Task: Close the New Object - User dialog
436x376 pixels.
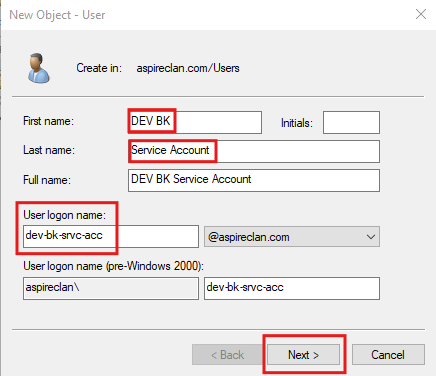Action: 421,14
